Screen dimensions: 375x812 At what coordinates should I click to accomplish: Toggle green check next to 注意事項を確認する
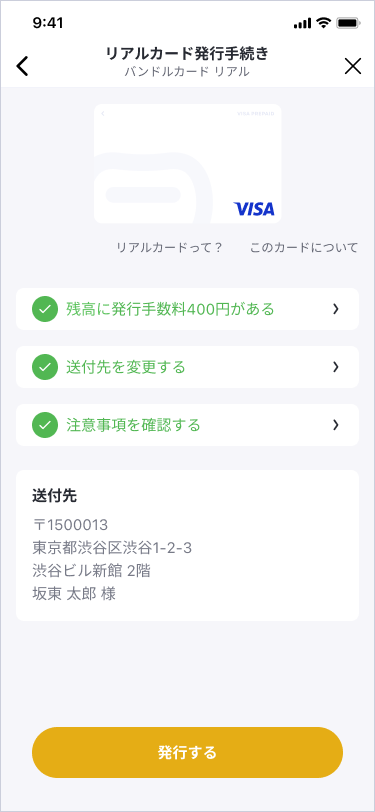tap(45, 425)
